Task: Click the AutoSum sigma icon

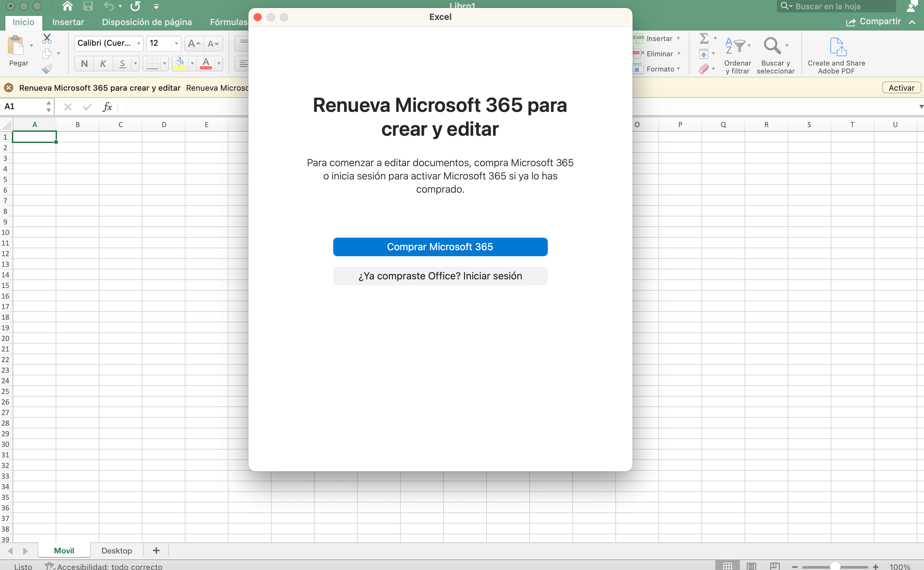Action: [x=703, y=38]
